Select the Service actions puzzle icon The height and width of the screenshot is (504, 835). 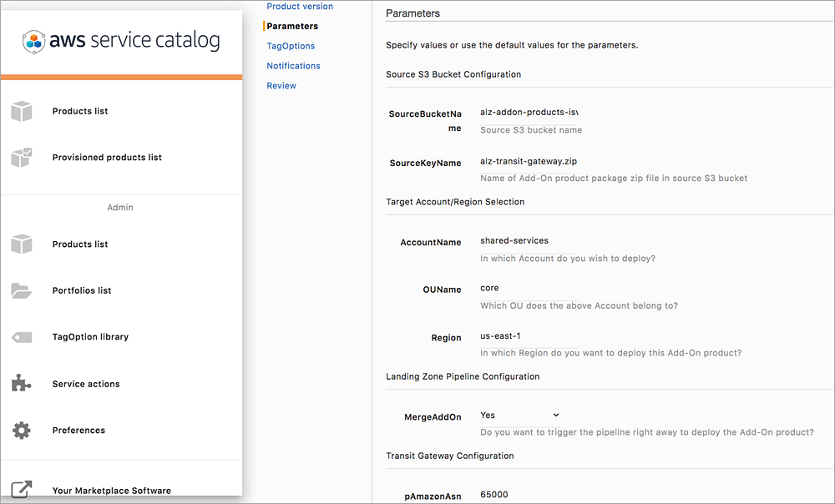[22, 383]
